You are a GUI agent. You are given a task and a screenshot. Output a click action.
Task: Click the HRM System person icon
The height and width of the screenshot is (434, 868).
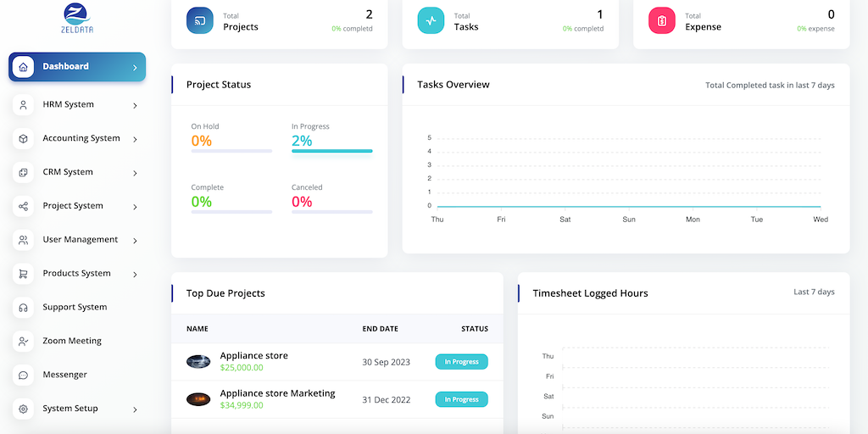coord(23,105)
